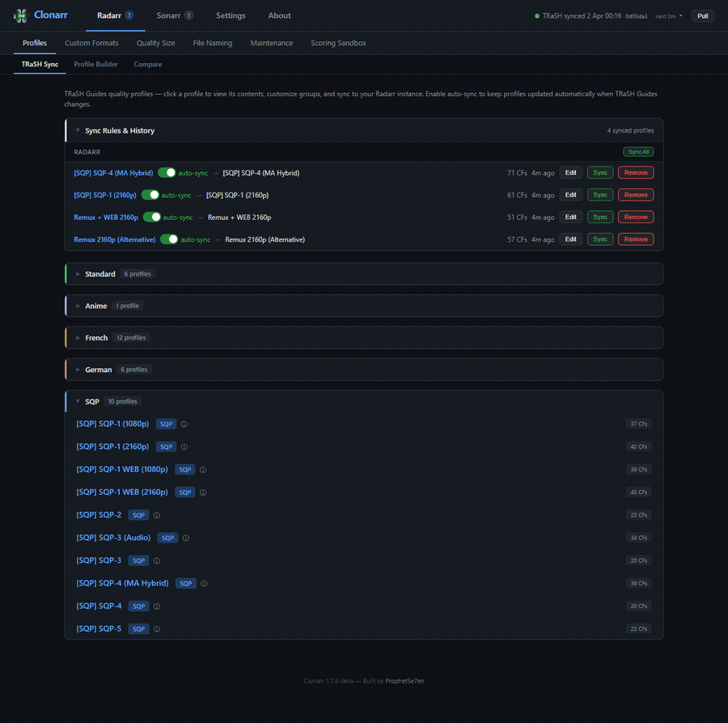Click the "4 synced profiles" text

point(630,130)
